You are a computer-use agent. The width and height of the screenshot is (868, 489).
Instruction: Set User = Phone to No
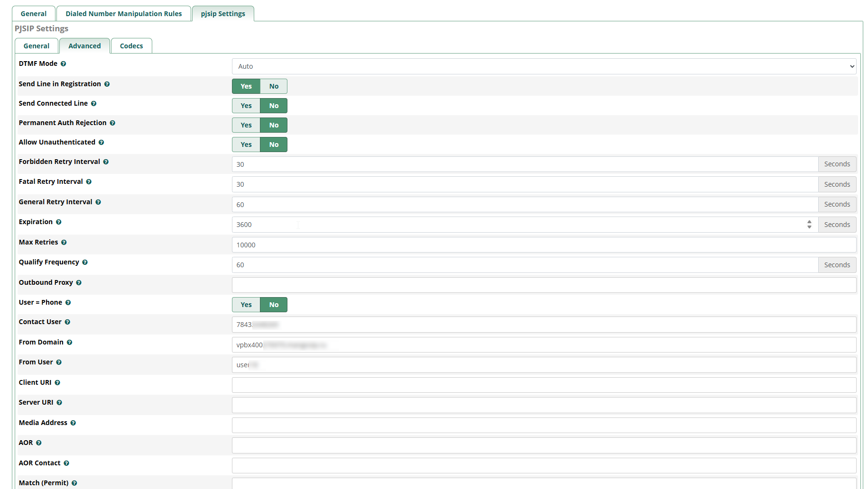coord(274,305)
